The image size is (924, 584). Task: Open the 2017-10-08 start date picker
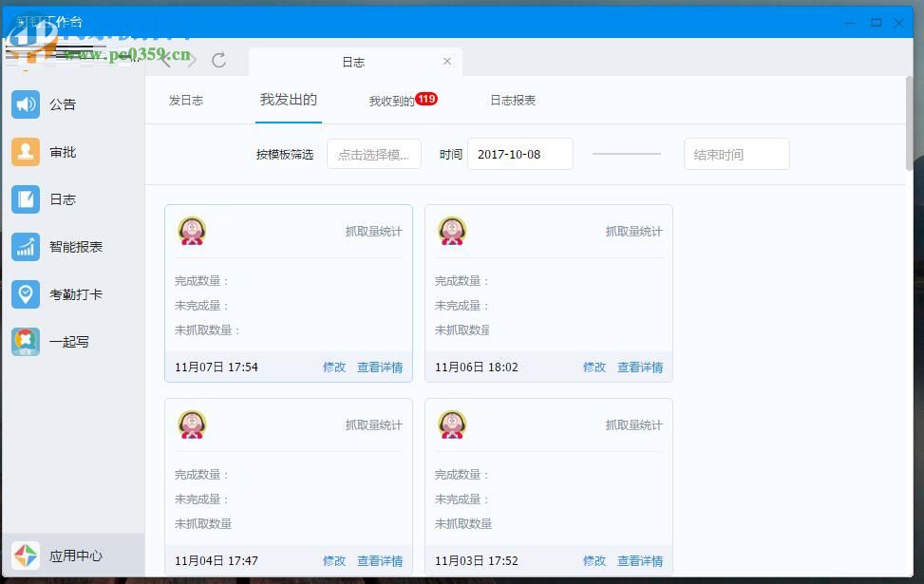point(519,154)
